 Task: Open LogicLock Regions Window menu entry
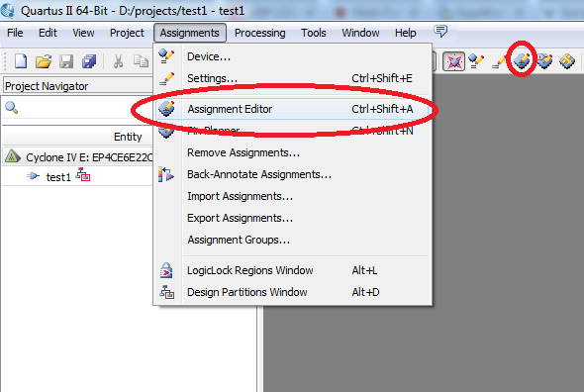pyautogui.click(x=293, y=270)
